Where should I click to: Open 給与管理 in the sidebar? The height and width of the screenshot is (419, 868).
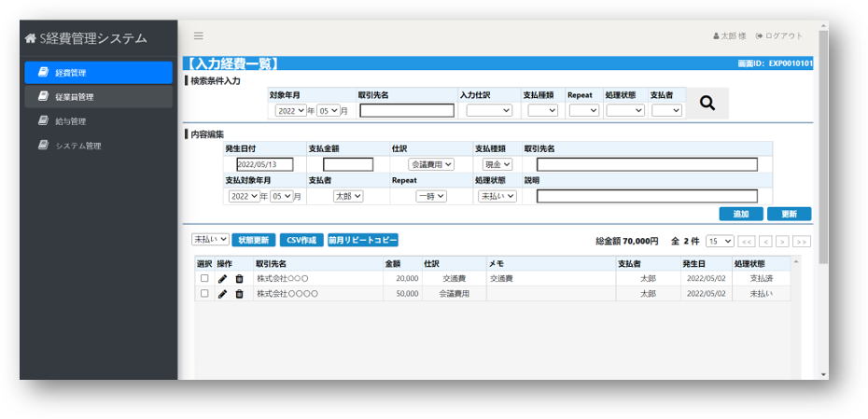point(99,121)
